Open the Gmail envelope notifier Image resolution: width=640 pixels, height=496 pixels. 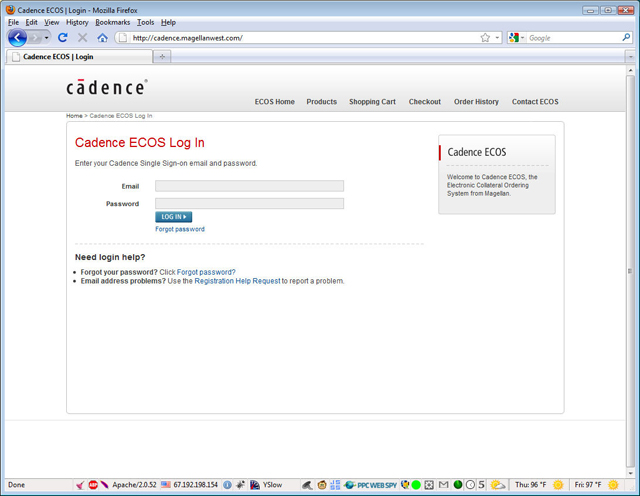click(443, 485)
